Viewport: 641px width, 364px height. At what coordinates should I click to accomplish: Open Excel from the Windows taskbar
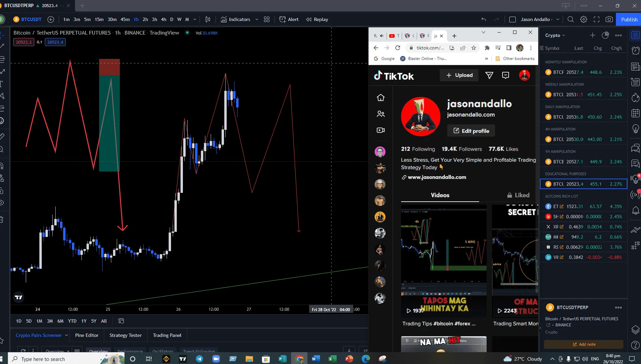pyautogui.click(x=332, y=359)
